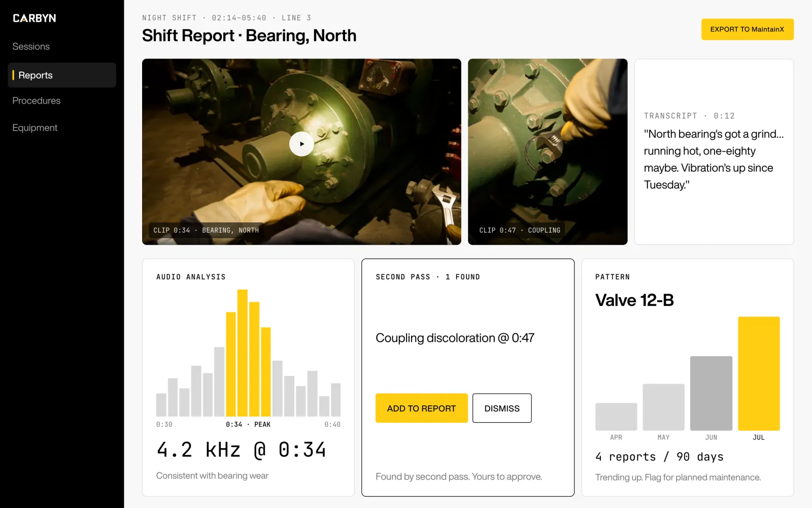This screenshot has height=508, width=812.
Task: Click the TRANSCRIPT · 0:12 heading
Action: (689, 116)
